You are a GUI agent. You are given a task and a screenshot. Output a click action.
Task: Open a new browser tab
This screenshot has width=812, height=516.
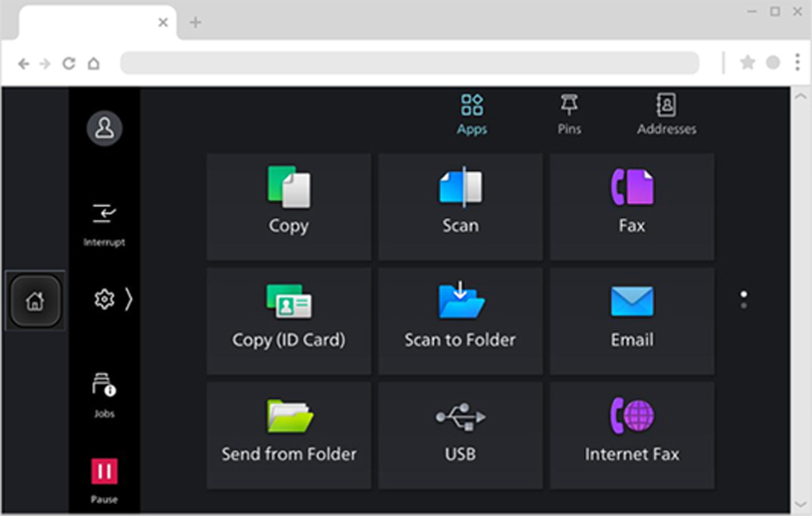(195, 22)
